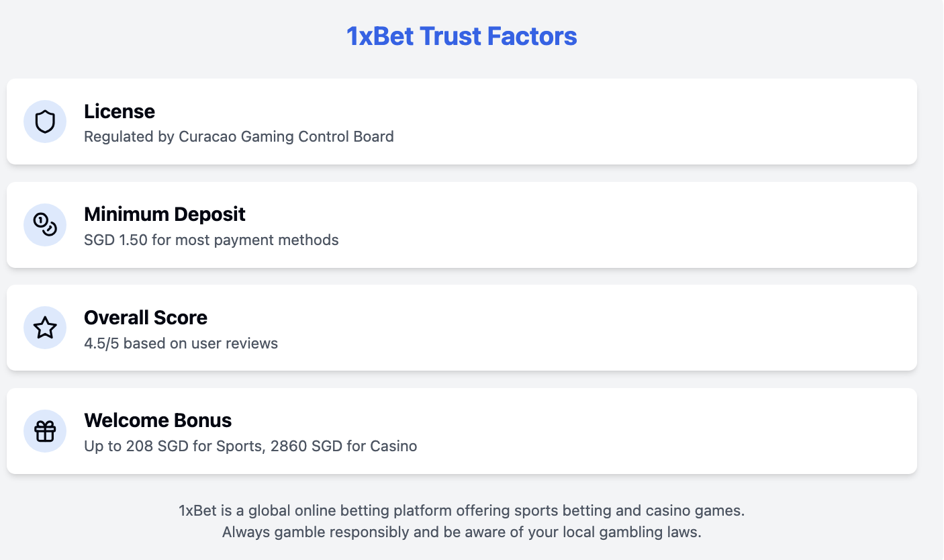
Task: Click the Curacao Gaming Control Board text
Action: tap(238, 136)
